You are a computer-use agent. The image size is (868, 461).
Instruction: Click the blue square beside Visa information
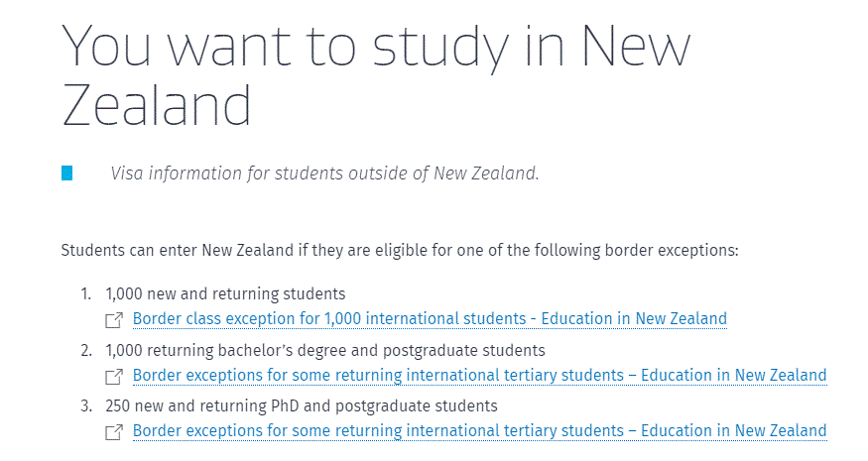pos(67,173)
